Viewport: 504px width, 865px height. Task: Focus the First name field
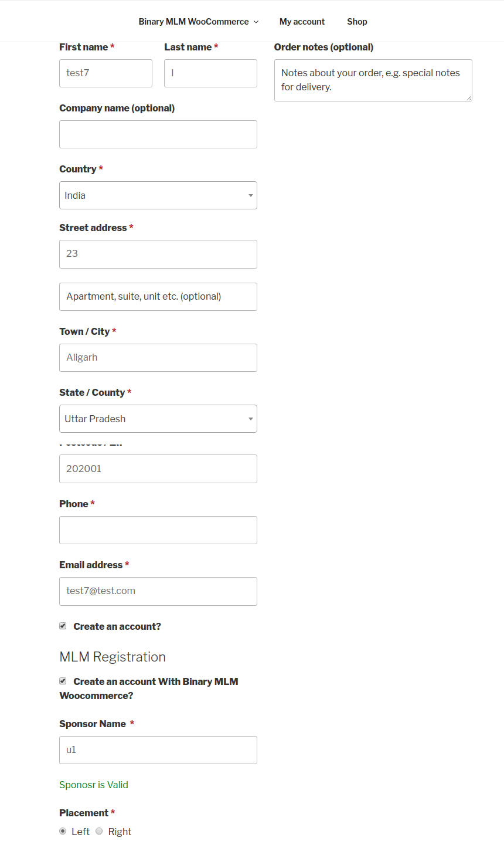click(105, 73)
